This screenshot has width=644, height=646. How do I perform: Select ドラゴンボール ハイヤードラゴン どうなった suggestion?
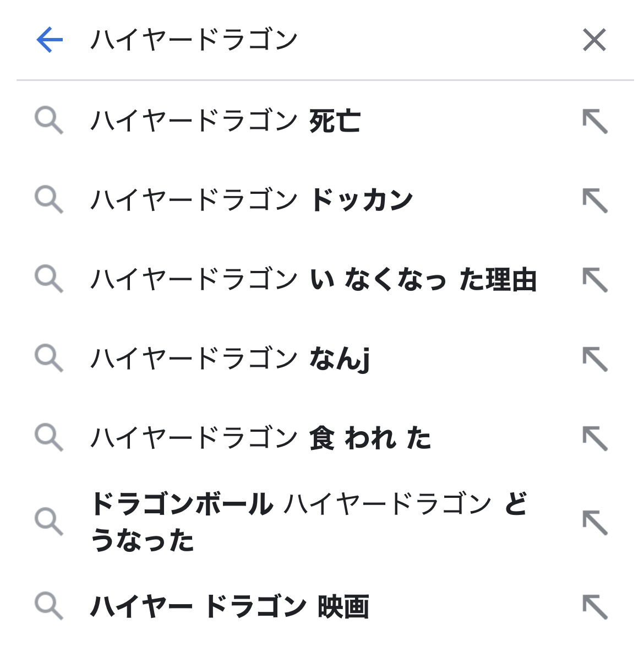click(308, 521)
